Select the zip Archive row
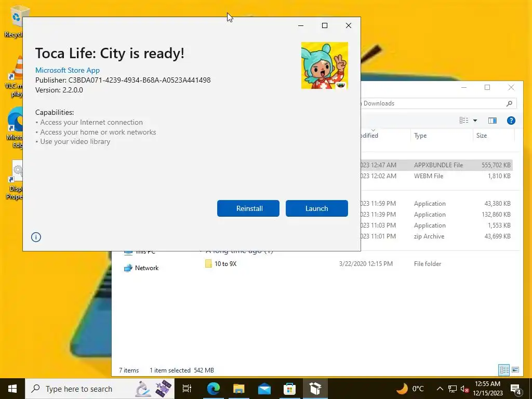532x399 pixels. tap(436, 236)
